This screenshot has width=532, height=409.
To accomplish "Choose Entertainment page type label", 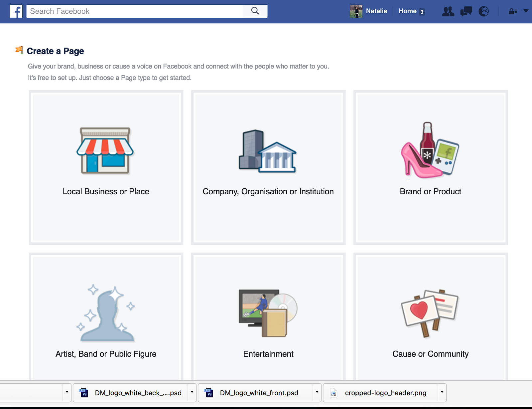I will (x=268, y=354).
